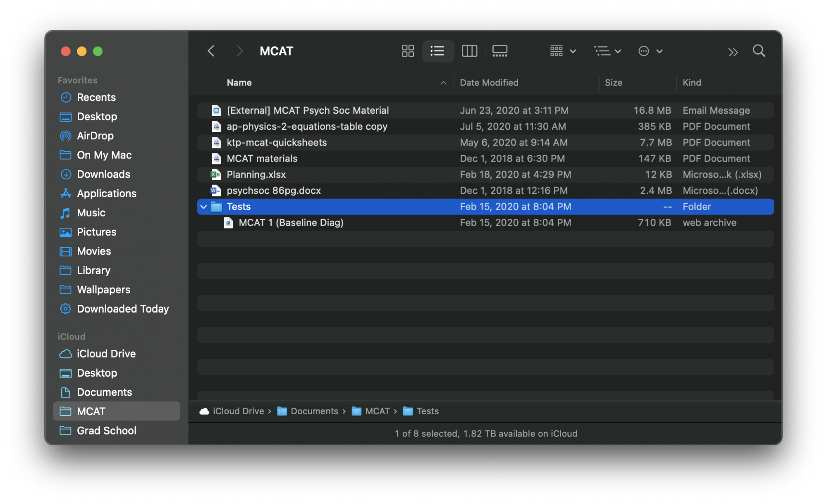Click the search magnifier icon
827x504 pixels.
(x=759, y=51)
